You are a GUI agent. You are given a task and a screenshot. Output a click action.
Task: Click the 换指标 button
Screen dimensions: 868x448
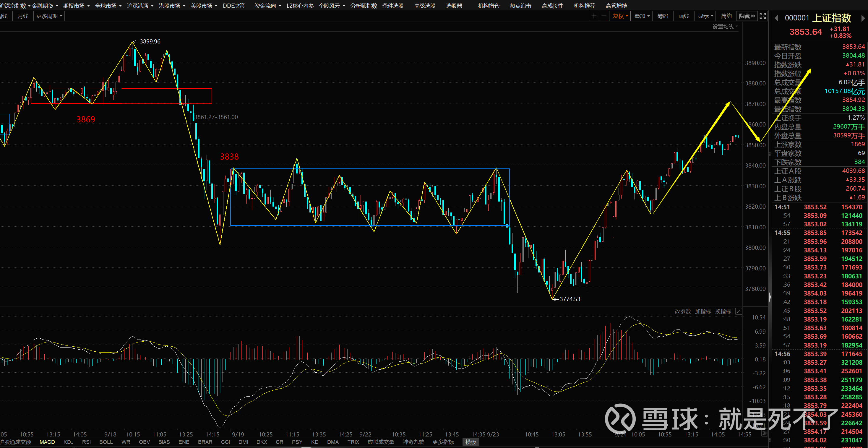pos(723,311)
